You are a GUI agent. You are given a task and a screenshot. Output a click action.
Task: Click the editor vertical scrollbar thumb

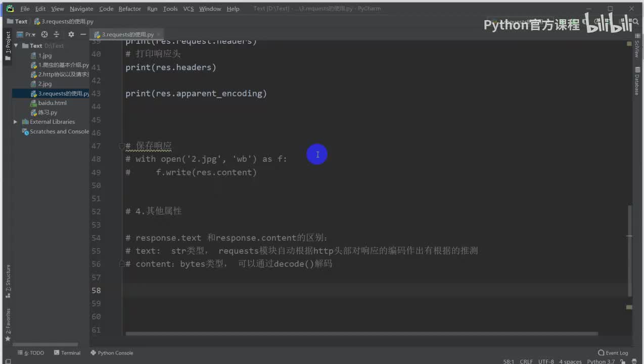pos(629,250)
